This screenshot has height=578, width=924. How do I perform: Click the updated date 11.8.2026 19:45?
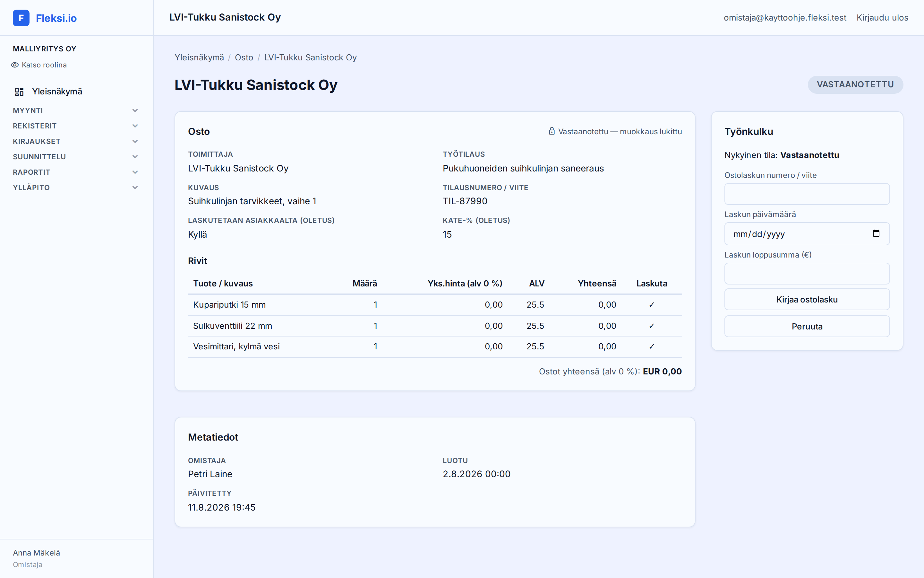[x=221, y=507]
